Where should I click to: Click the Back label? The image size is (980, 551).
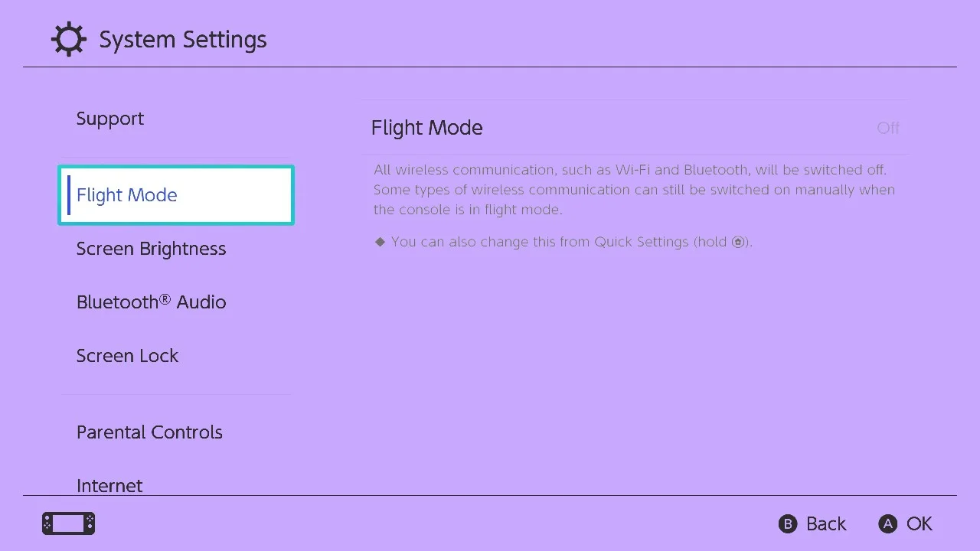tap(826, 523)
